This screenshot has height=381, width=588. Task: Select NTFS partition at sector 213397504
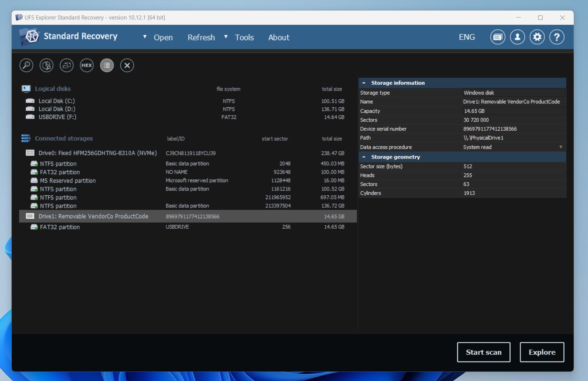click(x=188, y=206)
